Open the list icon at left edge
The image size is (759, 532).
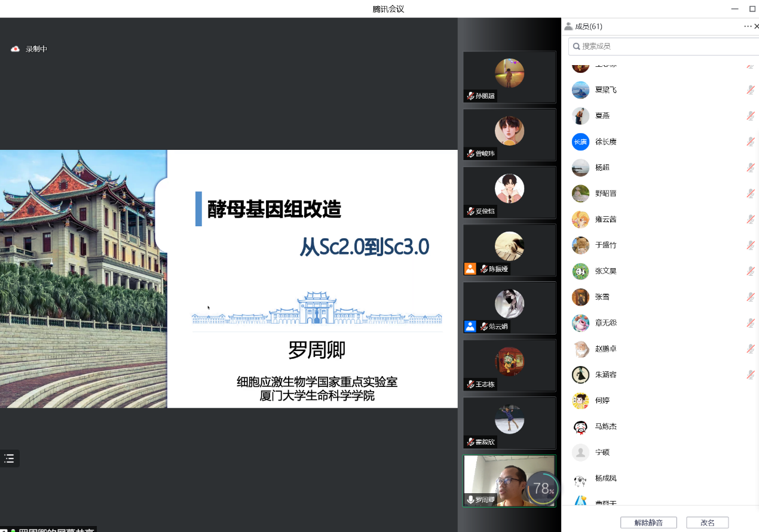9,459
